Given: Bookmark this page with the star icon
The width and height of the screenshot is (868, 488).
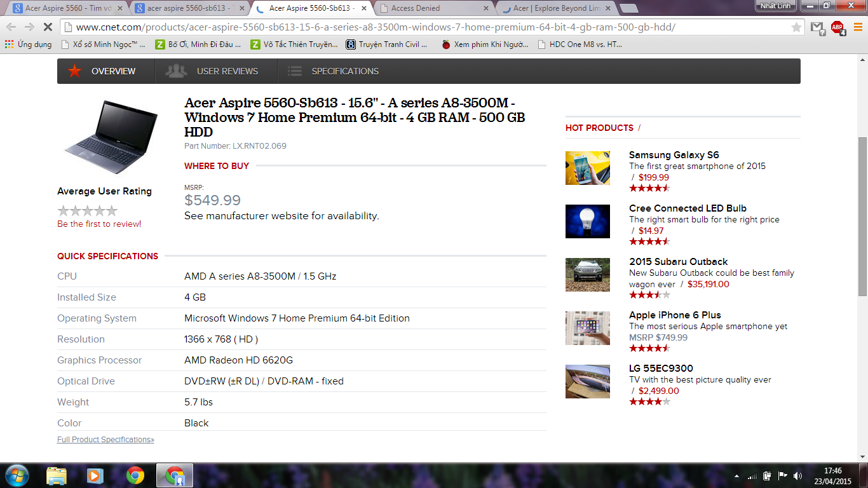Looking at the screenshot, I should click(x=796, y=27).
